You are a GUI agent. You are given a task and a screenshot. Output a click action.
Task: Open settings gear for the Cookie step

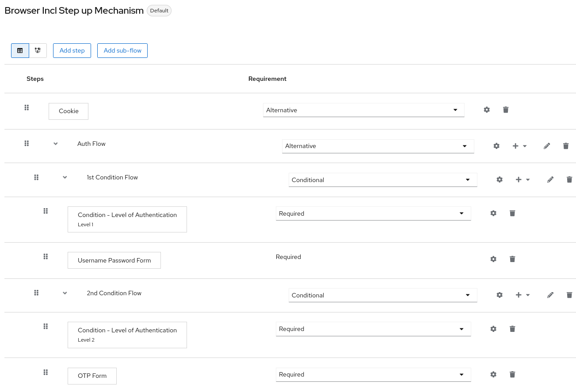486,110
